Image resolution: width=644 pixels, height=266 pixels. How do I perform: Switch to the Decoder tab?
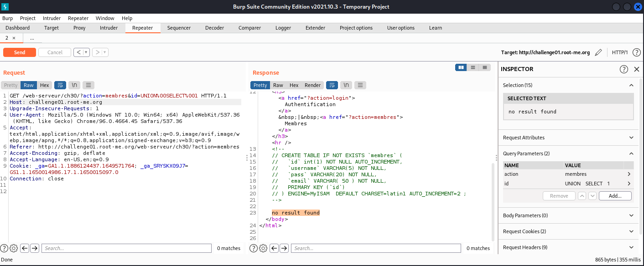pos(214,28)
